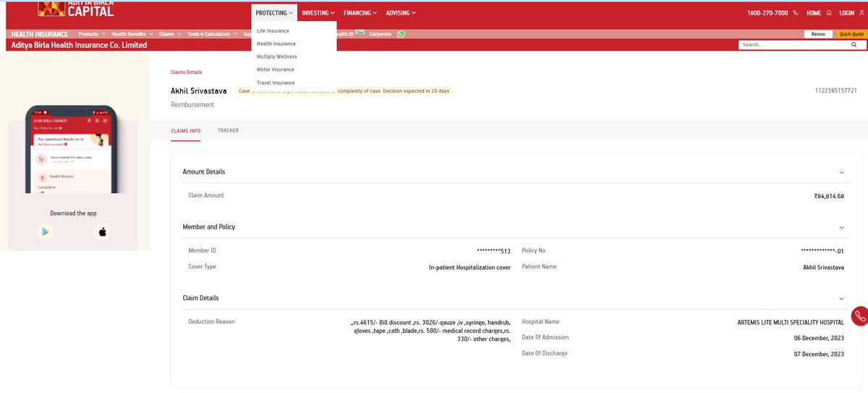Viewport: 868px width, 393px height.
Task: Open the WhatsApp icon in health menu
Action: tap(401, 34)
